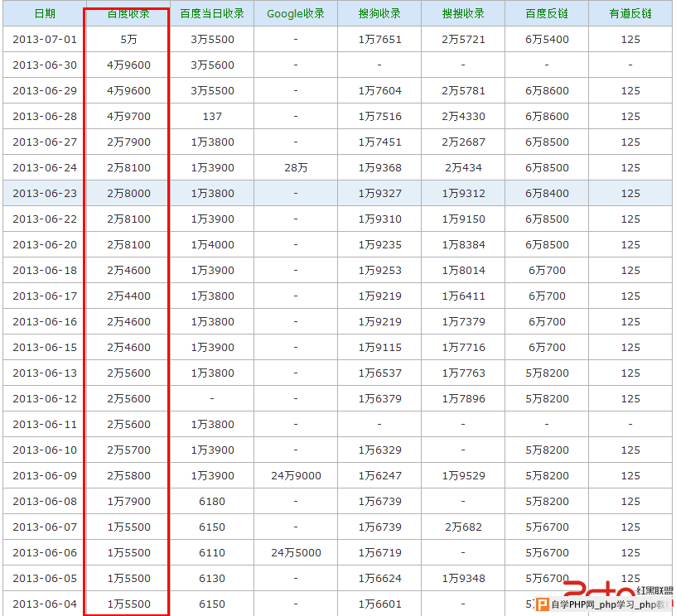Click the Baidu value 2万4400

click(128, 296)
